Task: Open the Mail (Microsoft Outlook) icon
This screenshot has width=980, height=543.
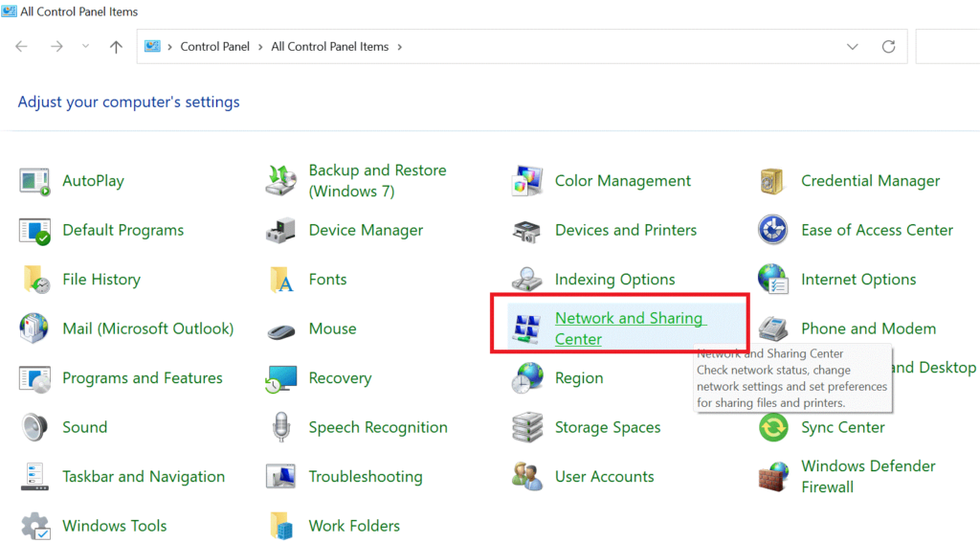Action: coord(33,328)
